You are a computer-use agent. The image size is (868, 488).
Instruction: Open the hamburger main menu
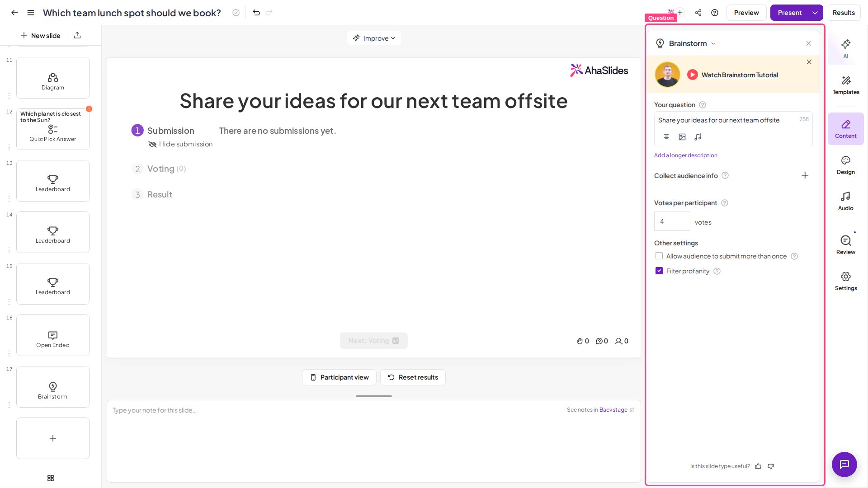(x=31, y=13)
